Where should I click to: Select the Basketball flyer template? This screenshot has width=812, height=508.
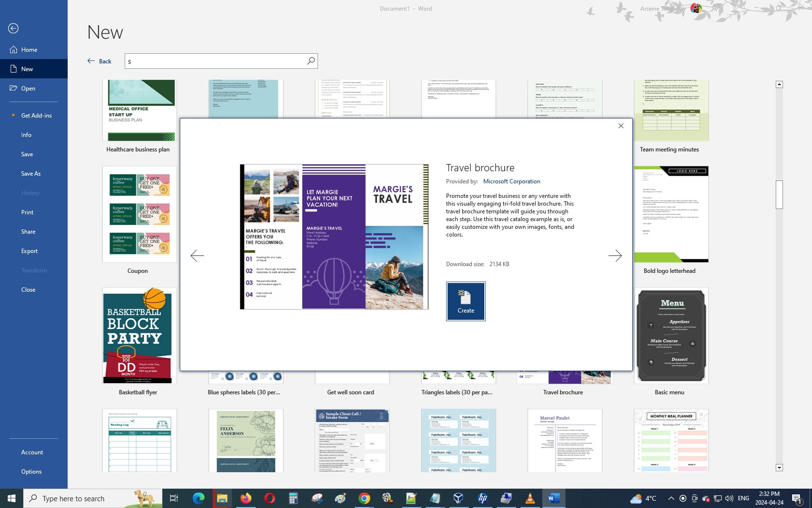(x=139, y=336)
